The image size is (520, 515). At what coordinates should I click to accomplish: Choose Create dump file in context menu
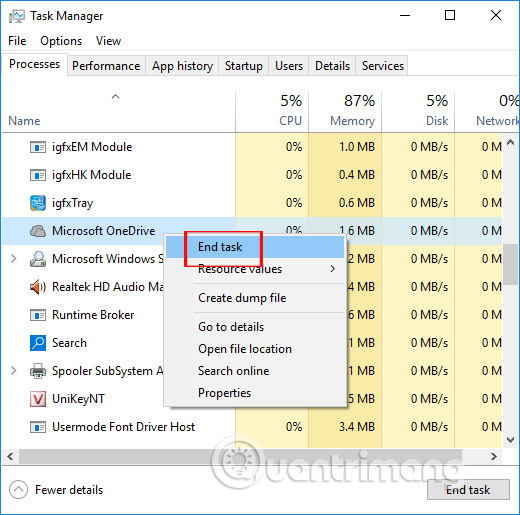[255, 298]
